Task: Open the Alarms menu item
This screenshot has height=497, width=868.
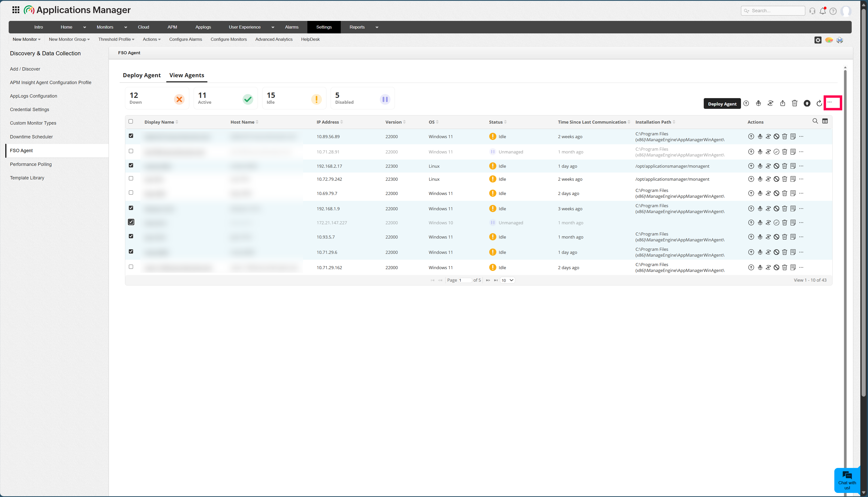Action: 292,27
